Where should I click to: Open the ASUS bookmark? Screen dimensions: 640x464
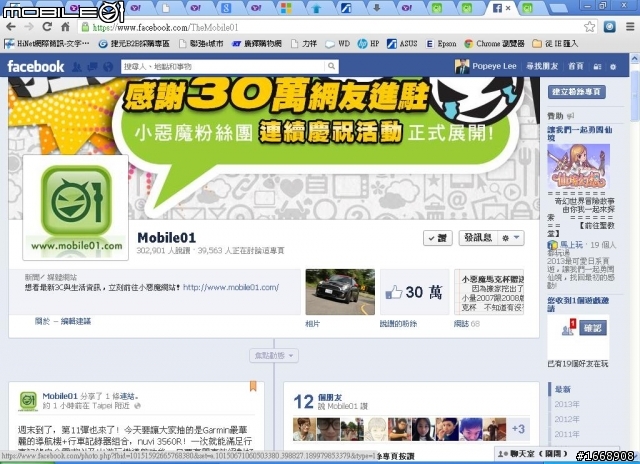(402, 43)
